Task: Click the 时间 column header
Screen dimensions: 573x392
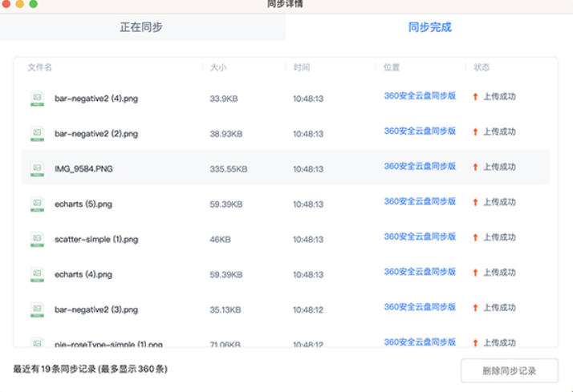Action: [301, 67]
